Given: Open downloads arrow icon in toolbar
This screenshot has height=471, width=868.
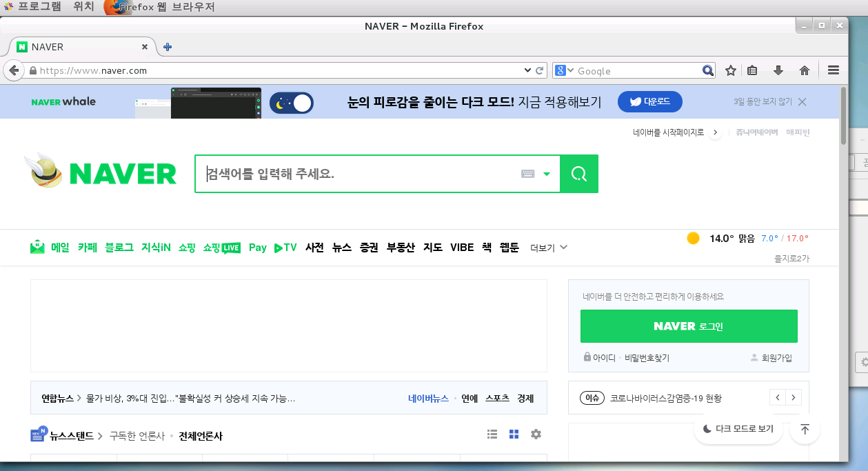Looking at the screenshot, I should [778, 70].
